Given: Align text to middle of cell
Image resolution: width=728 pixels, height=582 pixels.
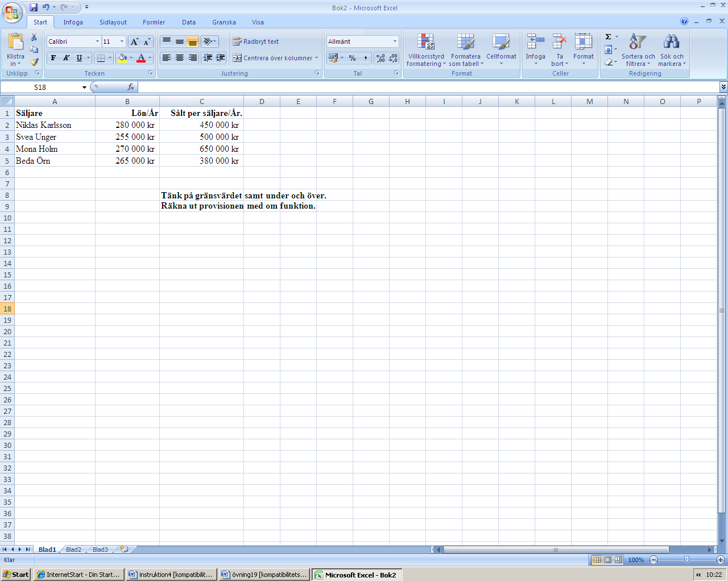Looking at the screenshot, I should (180, 41).
